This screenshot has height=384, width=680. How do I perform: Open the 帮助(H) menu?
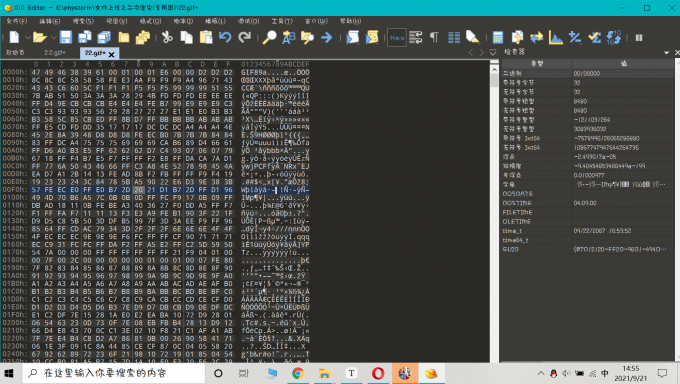click(x=350, y=21)
